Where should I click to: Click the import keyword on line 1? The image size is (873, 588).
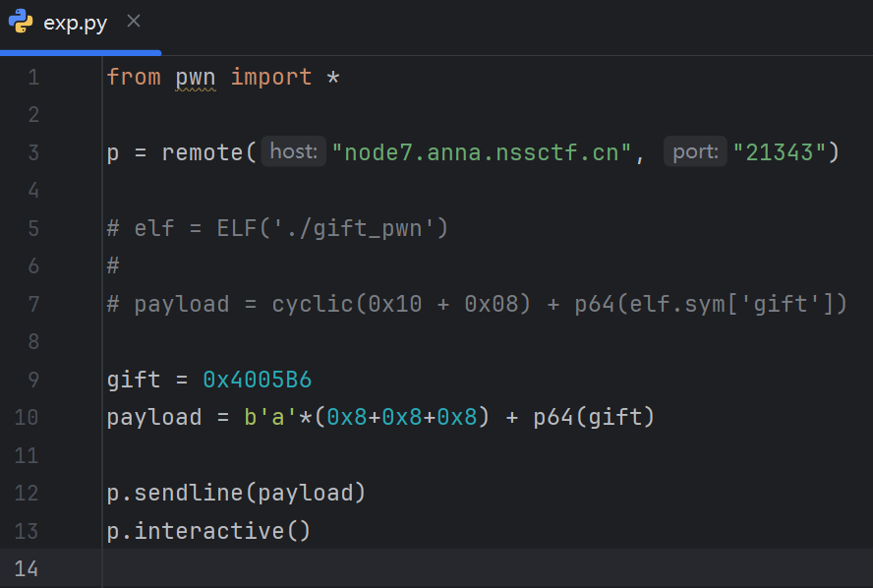pyautogui.click(x=271, y=77)
